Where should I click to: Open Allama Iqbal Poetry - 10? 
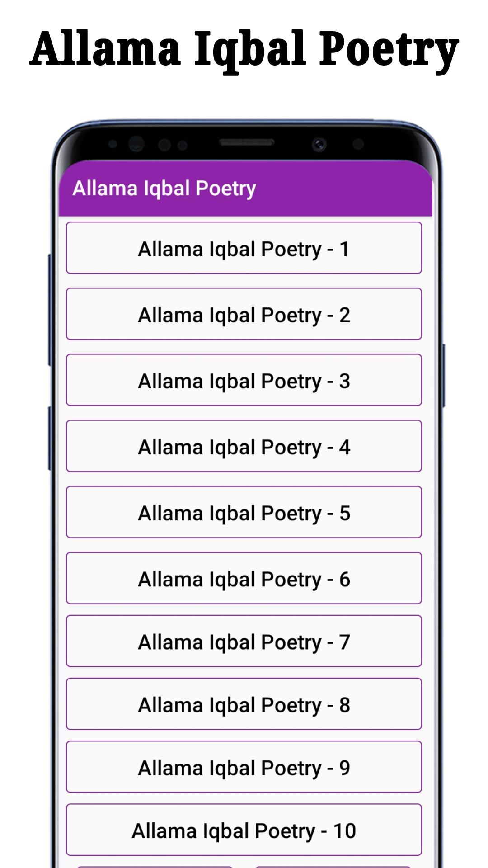click(x=244, y=830)
